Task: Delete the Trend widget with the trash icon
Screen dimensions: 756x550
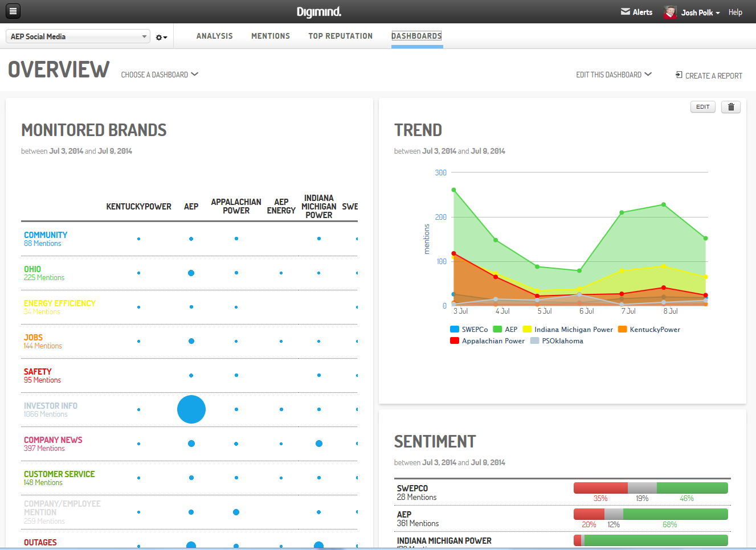Action: (731, 106)
